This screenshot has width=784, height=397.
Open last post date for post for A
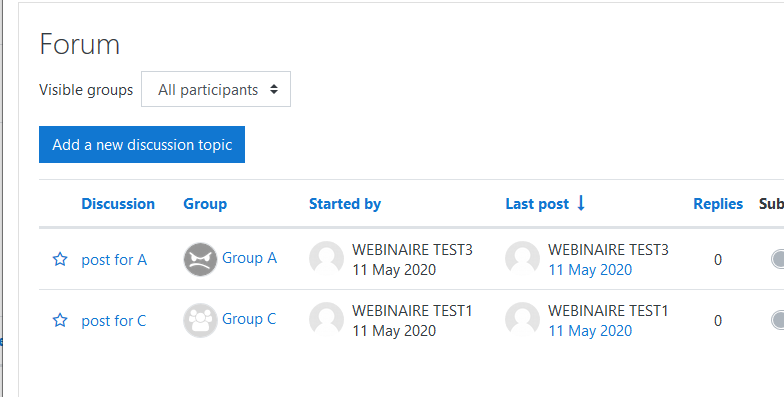tap(590, 270)
